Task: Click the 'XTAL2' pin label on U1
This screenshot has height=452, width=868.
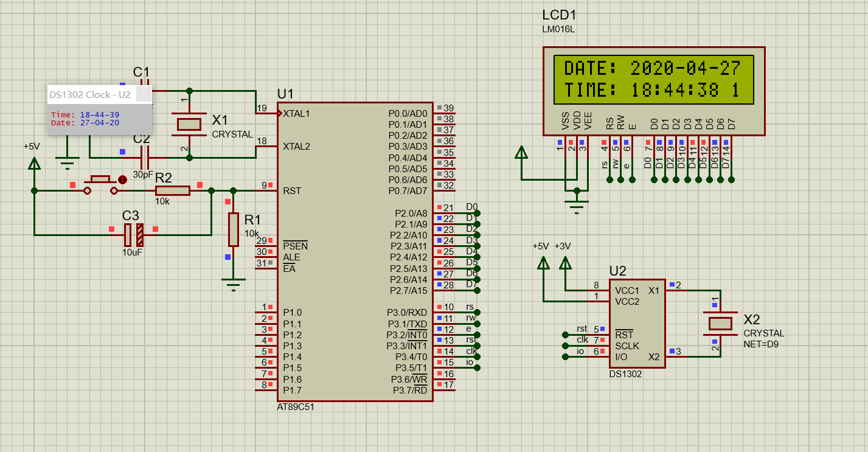Action: tap(296, 147)
